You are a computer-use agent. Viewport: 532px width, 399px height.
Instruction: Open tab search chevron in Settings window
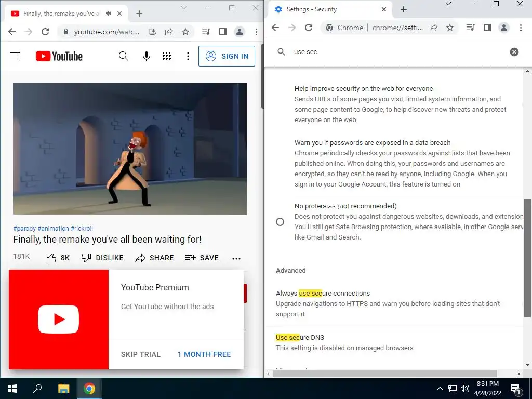click(448, 4)
